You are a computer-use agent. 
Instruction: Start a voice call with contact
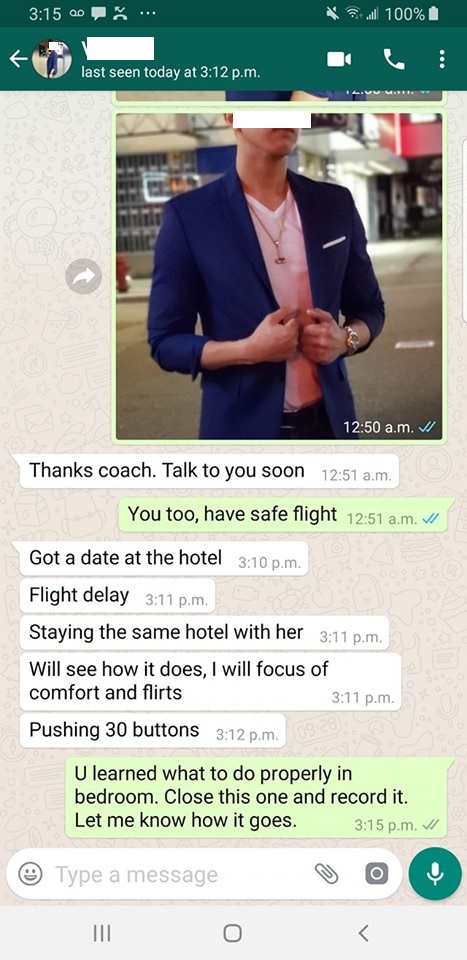pos(394,59)
